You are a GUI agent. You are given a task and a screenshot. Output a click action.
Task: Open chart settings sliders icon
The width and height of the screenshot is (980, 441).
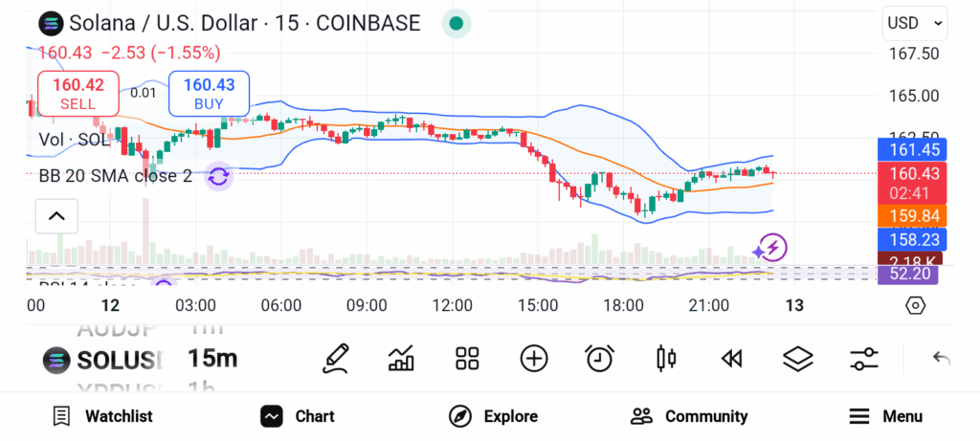tap(864, 359)
